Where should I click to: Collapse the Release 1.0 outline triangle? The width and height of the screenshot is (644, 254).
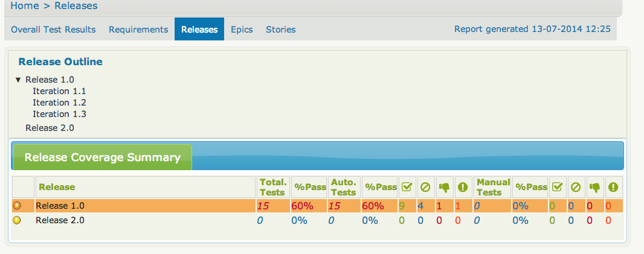[18, 80]
